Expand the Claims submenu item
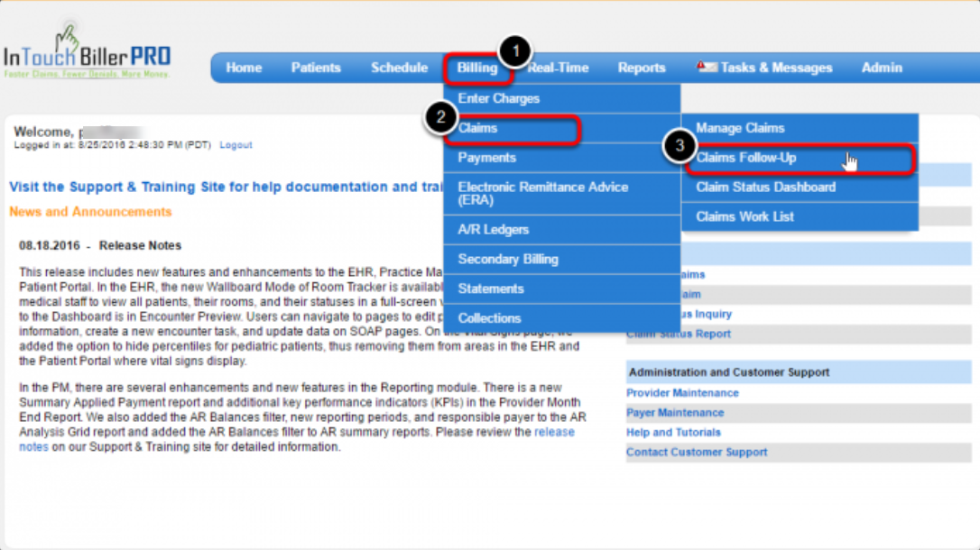The image size is (980, 550). point(478,128)
